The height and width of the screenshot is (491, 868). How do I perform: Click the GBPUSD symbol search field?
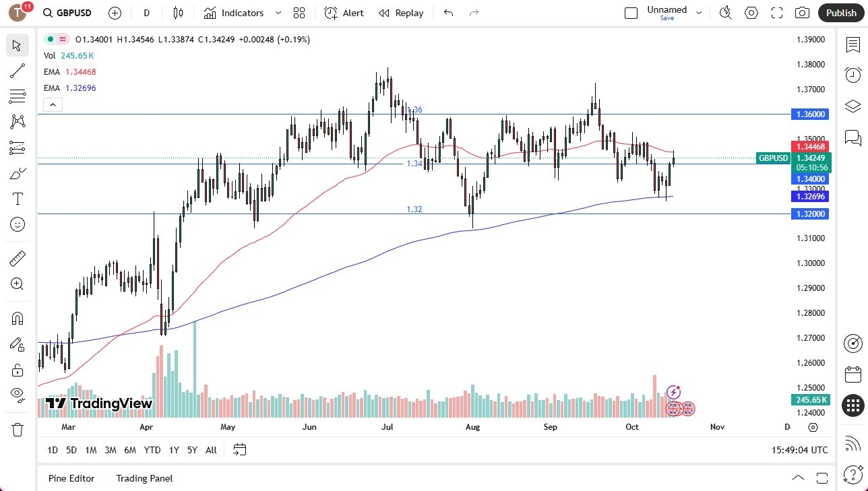point(75,13)
